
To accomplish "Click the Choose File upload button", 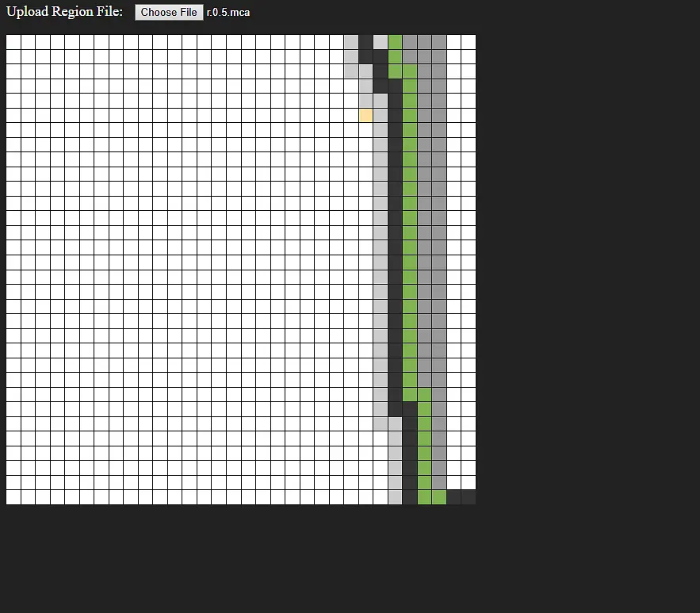I will point(169,12).
